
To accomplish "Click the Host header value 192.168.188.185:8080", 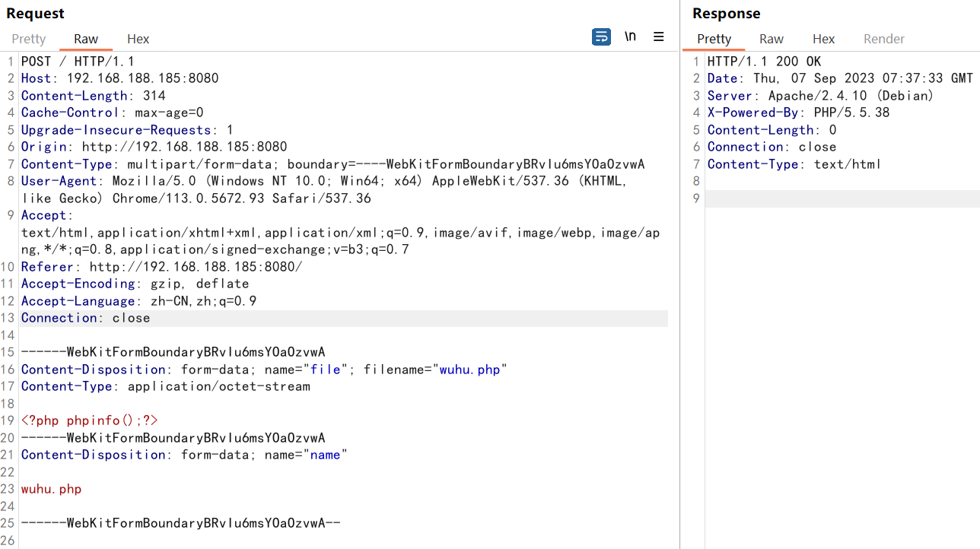I will tap(143, 78).
